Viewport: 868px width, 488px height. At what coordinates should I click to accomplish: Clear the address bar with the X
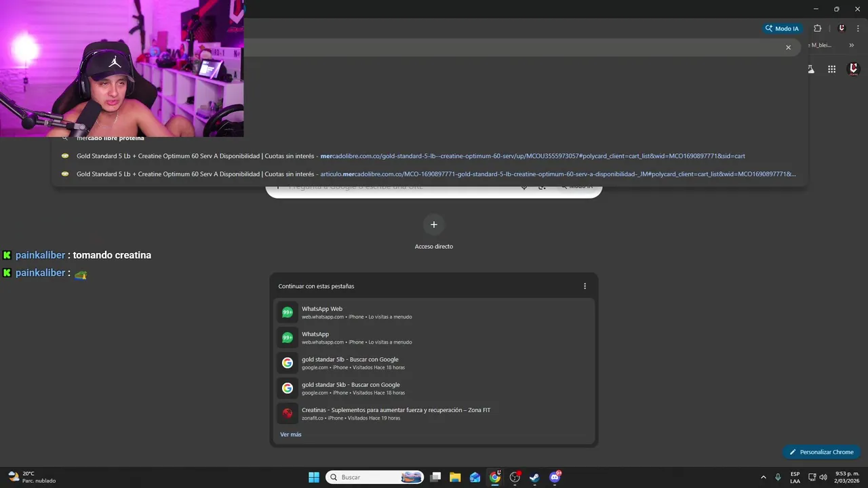pyautogui.click(x=788, y=47)
